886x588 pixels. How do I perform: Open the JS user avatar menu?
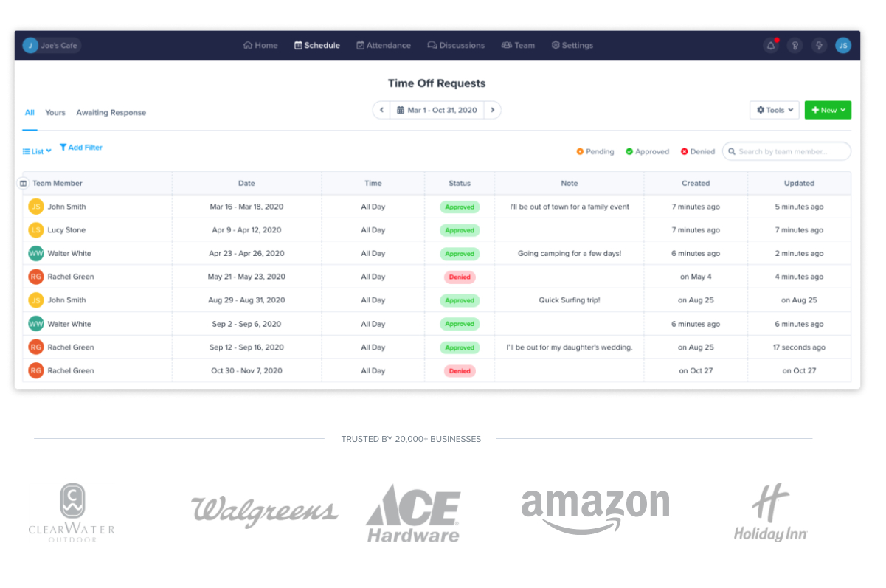point(843,46)
